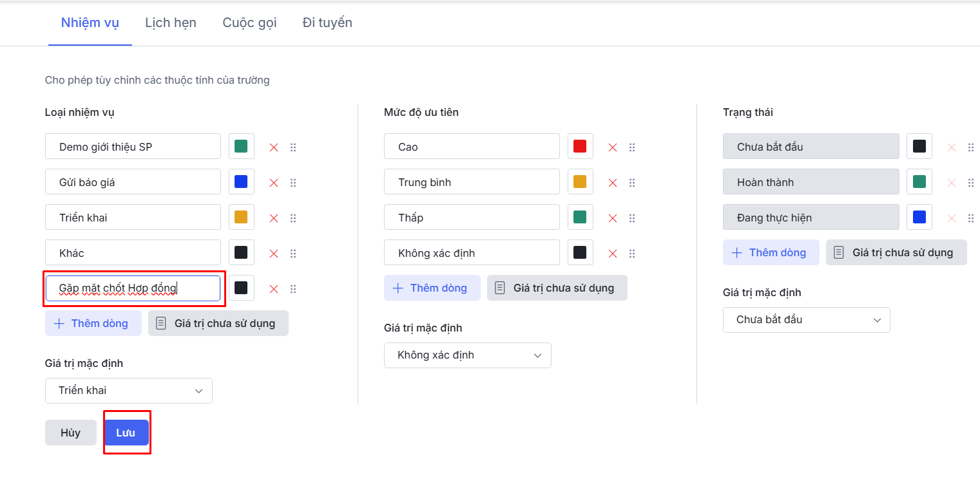Image resolution: width=980 pixels, height=477 pixels.
Task: Click the 'Gửi báo giá' text field
Action: (133, 182)
